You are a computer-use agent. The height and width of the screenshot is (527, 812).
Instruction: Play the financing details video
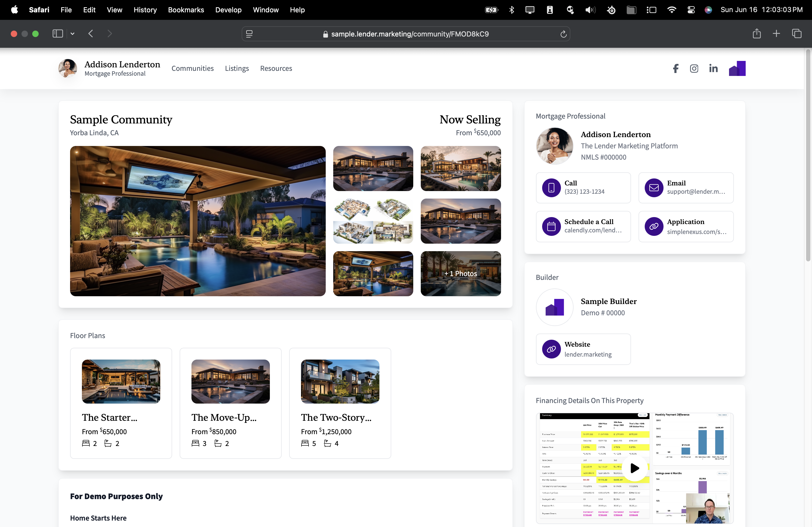coord(635,468)
